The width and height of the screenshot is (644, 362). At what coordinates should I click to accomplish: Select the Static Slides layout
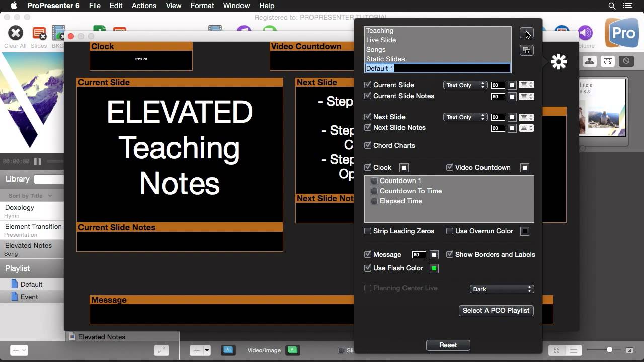(438, 59)
